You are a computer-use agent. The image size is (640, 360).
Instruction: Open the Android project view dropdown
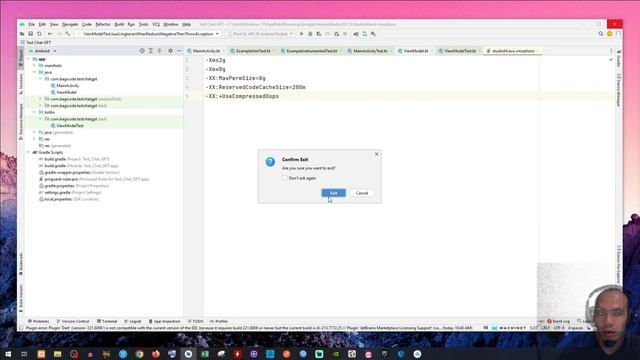[x=43, y=51]
